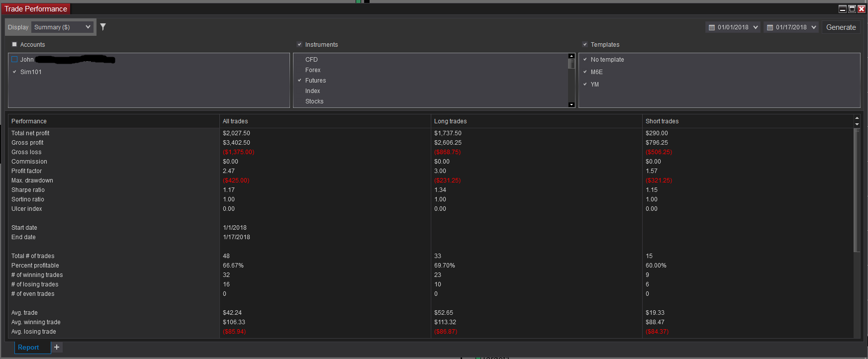This screenshot has width=868, height=359.
Task: Click the performance grid vertical scrollbar thumb
Action: [857, 190]
